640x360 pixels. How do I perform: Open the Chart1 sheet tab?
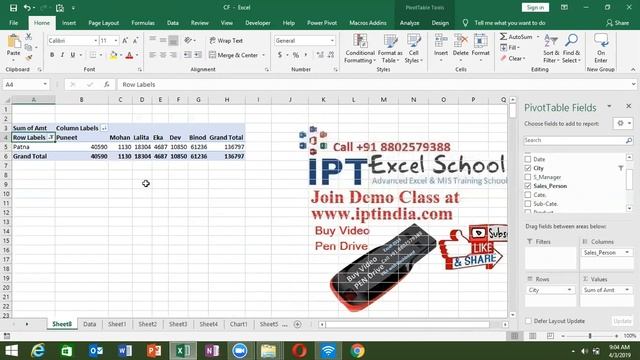(x=238, y=324)
